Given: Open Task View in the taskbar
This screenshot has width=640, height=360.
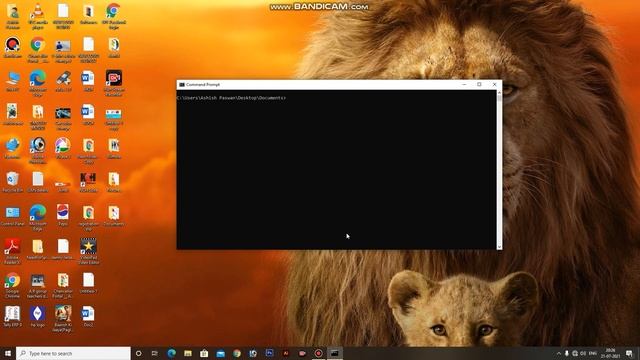Looking at the screenshot, I should [x=155, y=353].
